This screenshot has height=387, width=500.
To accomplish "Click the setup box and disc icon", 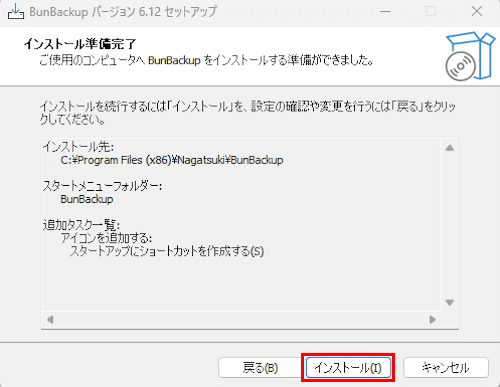I will point(470,56).
